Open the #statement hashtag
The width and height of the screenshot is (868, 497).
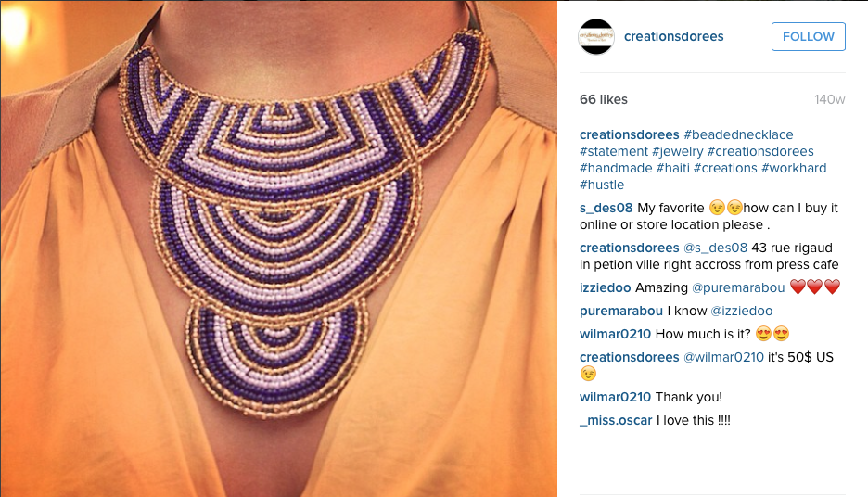[614, 151]
